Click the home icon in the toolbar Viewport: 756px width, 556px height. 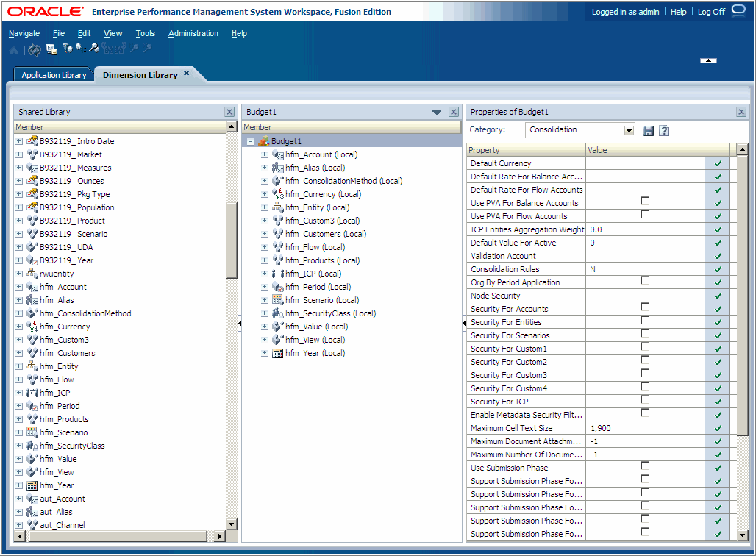pyautogui.click(x=14, y=50)
